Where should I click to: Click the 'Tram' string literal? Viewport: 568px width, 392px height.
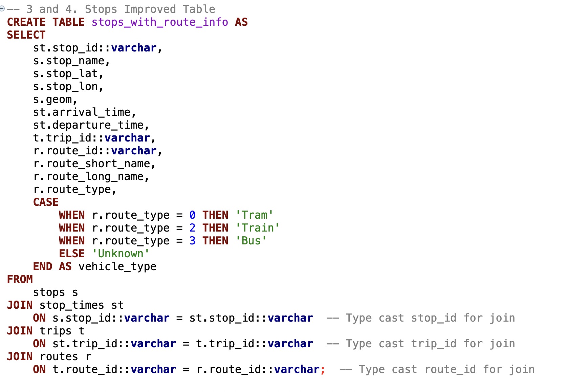(255, 215)
